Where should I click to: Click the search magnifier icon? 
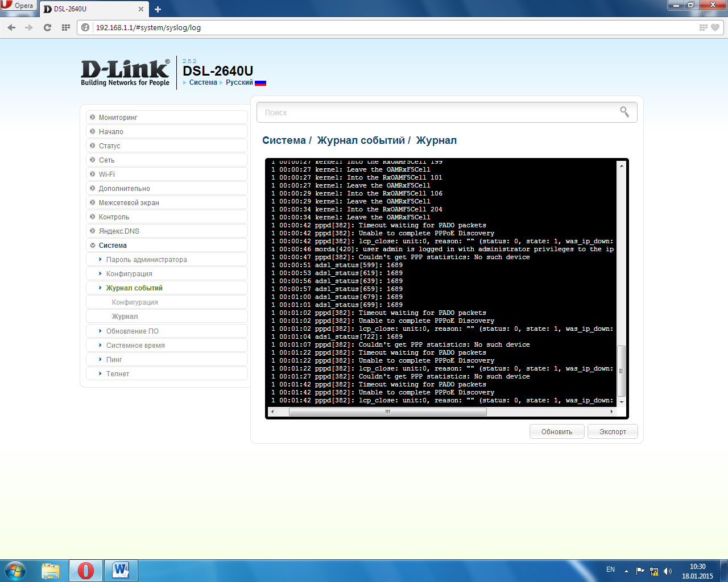[x=624, y=112]
